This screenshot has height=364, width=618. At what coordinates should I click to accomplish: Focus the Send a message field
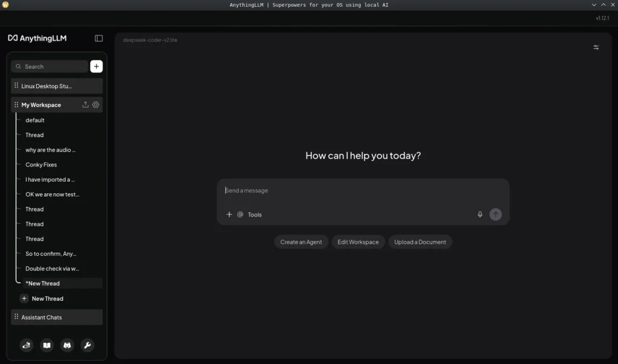pos(363,191)
